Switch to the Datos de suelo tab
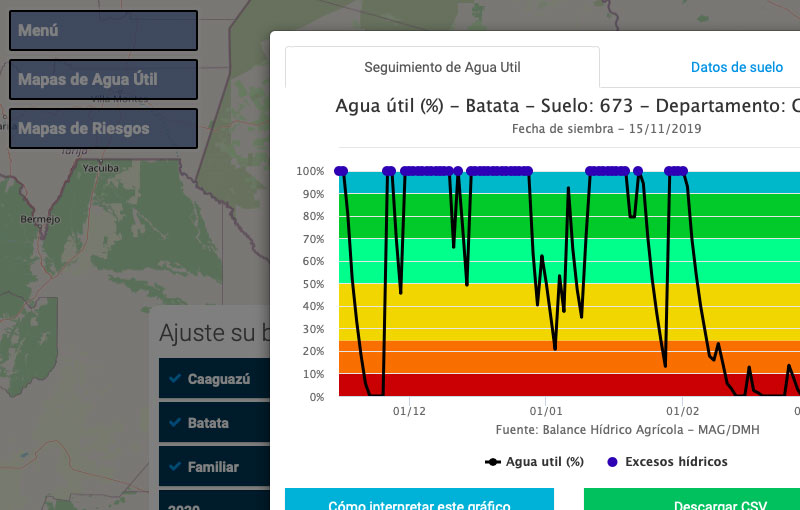The image size is (800, 510). (737, 68)
